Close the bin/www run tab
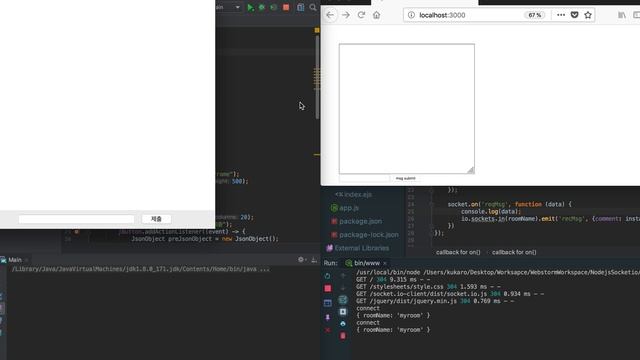This screenshot has width=640, height=360. pos(384,263)
